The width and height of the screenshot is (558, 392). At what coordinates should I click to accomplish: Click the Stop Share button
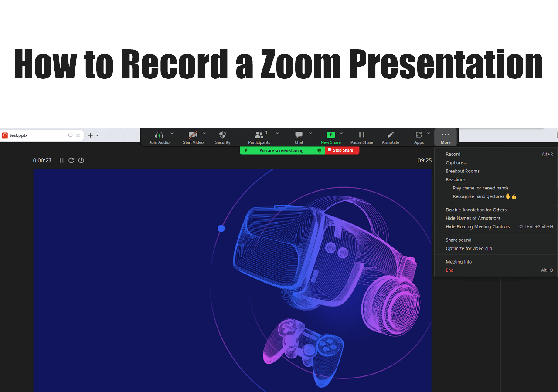pyautogui.click(x=342, y=150)
